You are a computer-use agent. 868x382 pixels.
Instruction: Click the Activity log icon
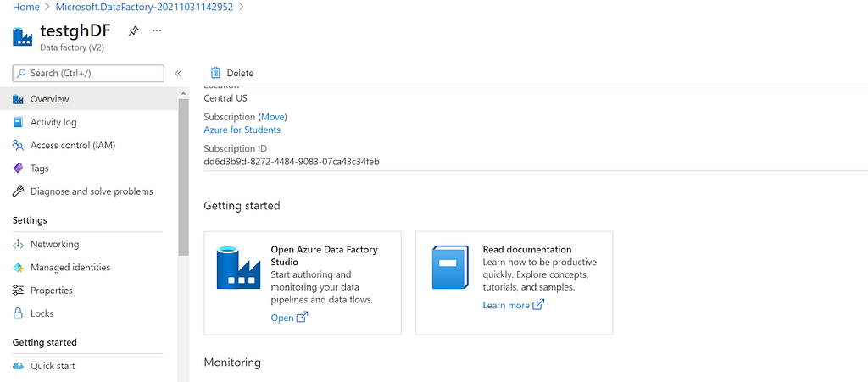click(x=19, y=122)
